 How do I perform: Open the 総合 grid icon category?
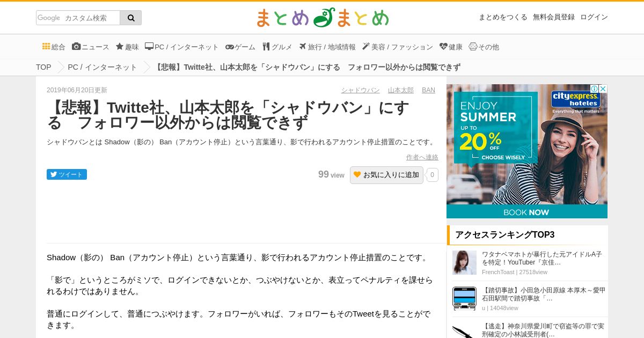coord(54,47)
